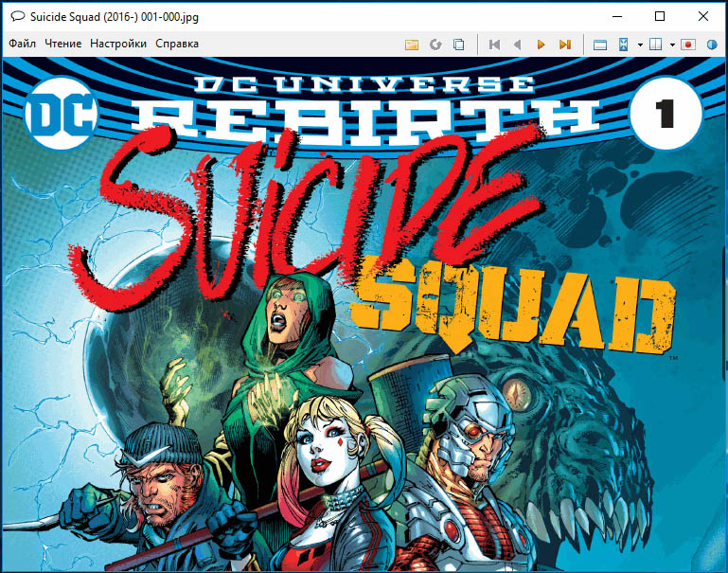Viewport: 728px width, 573px height.
Task: Open the Чтение menu
Action: point(63,44)
